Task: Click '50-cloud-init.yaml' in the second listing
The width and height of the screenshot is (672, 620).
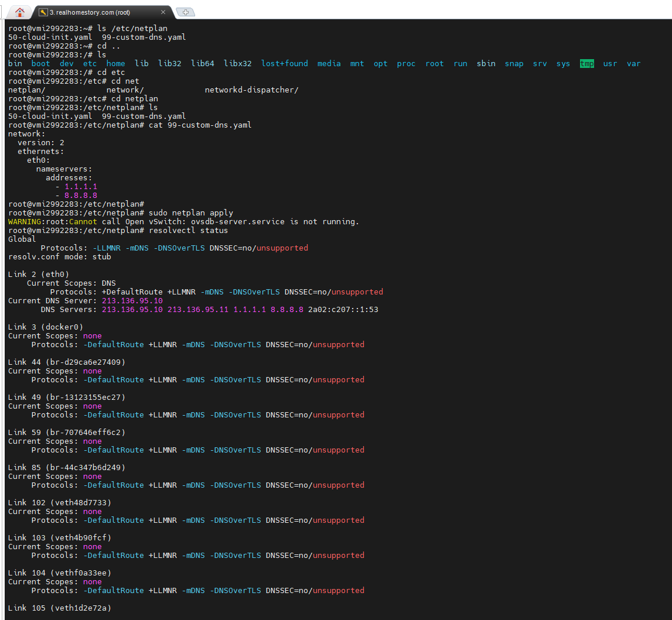Action: [50, 117]
